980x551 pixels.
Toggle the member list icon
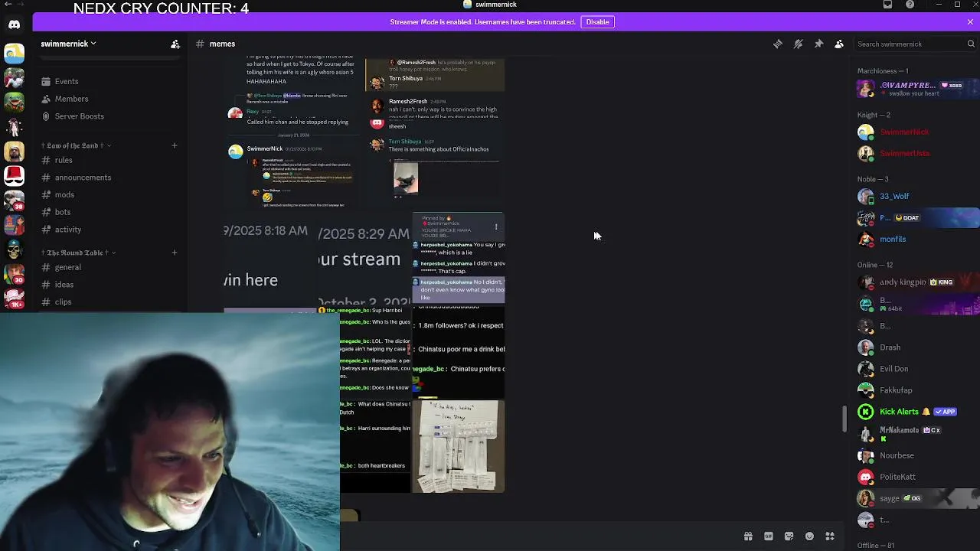tap(839, 44)
